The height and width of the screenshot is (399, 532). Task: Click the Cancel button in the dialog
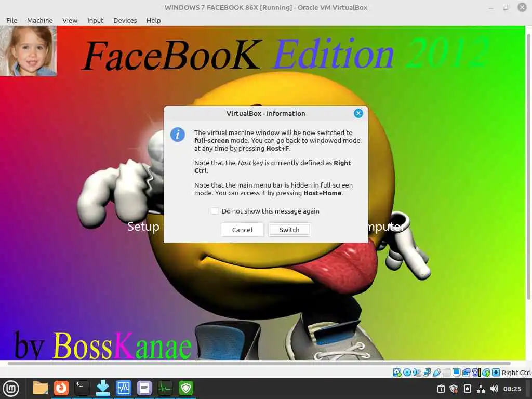pyautogui.click(x=242, y=230)
